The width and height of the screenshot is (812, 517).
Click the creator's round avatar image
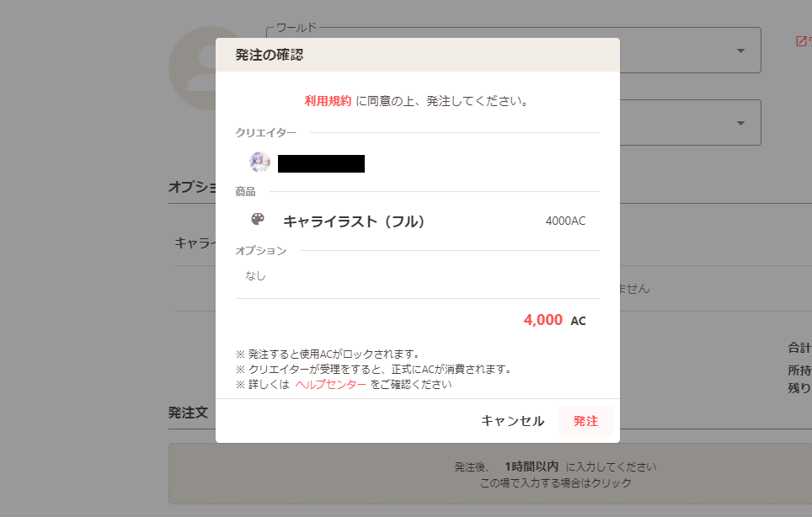[x=260, y=162]
